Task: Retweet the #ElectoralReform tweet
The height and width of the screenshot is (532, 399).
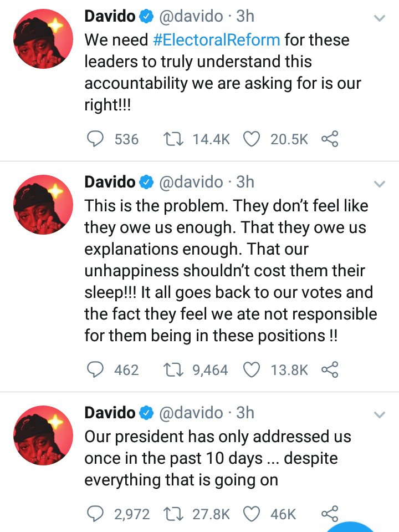Action: tap(176, 139)
